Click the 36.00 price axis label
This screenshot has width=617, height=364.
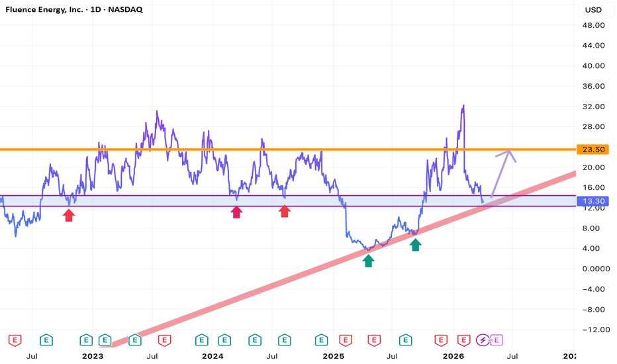(x=593, y=87)
